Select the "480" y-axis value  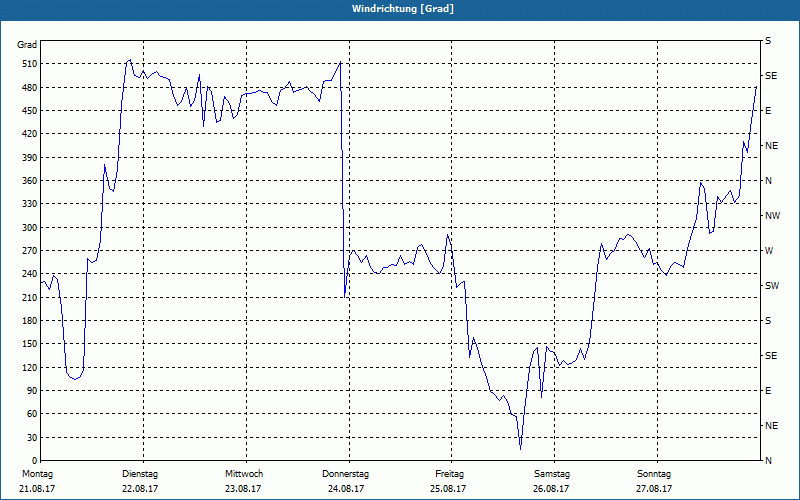pyautogui.click(x=29, y=88)
